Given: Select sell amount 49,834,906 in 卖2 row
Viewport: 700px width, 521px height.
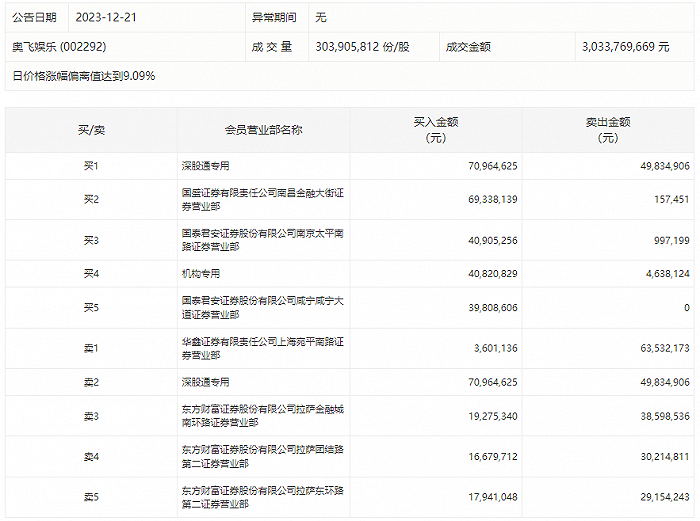Looking at the screenshot, I should tap(665, 383).
